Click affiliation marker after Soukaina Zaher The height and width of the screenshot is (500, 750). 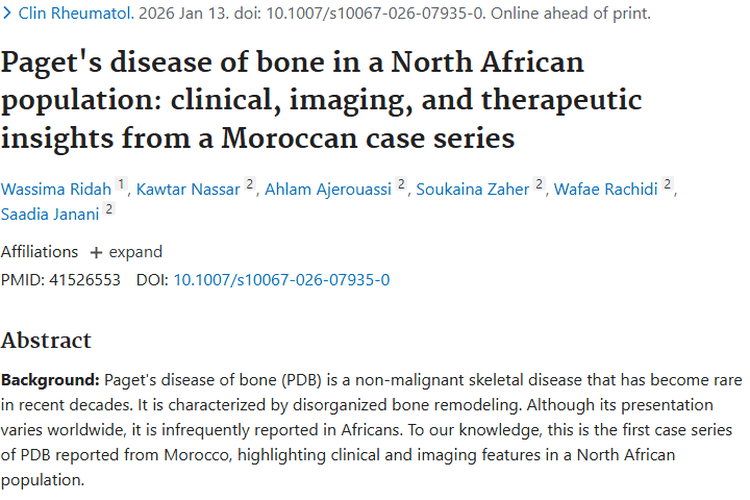click(539, 186)
